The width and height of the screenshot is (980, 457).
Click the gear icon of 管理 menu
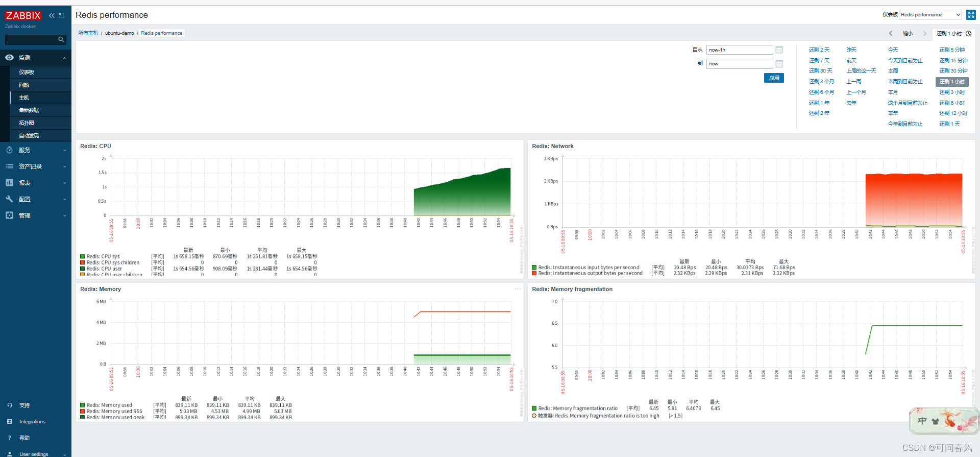pos(9,215)
